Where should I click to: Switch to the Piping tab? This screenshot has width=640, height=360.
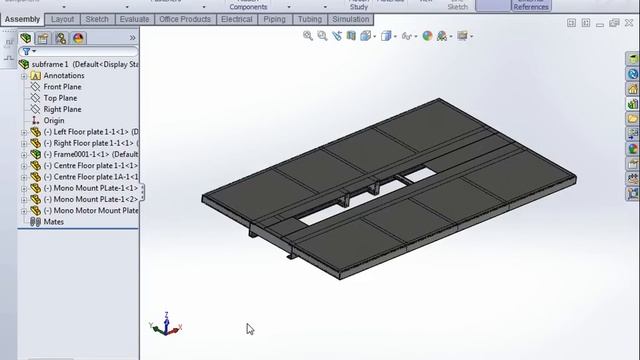[274, 19]
